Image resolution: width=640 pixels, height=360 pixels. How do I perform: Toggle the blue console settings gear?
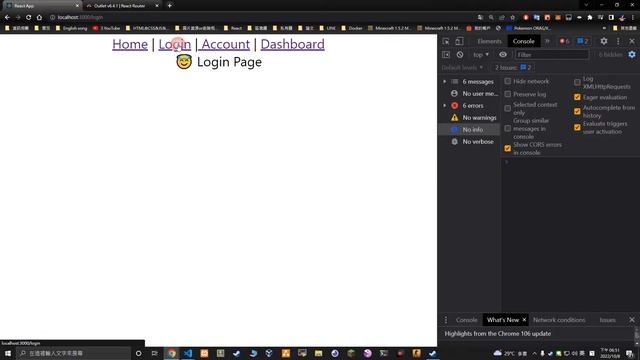coord(632,54)
